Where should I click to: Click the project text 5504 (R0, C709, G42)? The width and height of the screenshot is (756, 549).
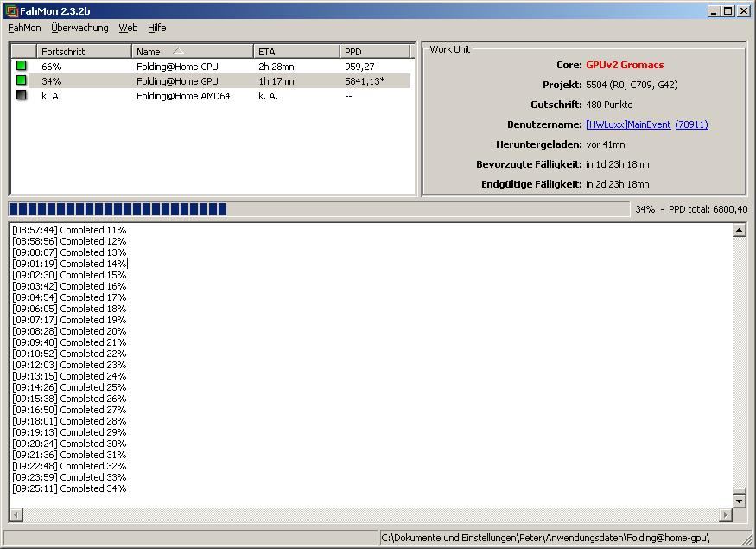pos(632,85)
